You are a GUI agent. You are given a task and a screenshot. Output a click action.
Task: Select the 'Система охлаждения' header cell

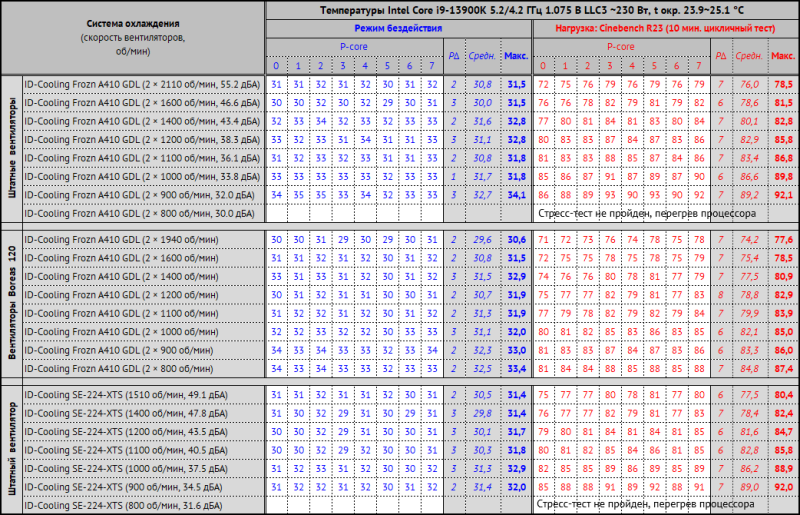pyautogui.click(x=133, y=37)
